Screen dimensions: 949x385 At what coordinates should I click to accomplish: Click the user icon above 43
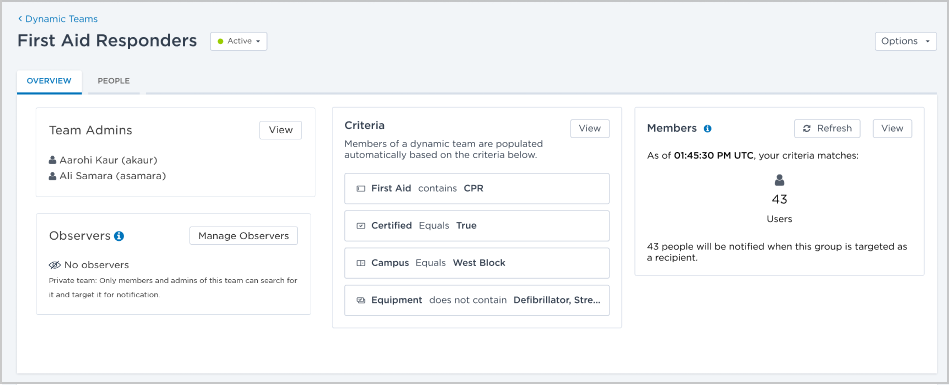tap(780, 180)
